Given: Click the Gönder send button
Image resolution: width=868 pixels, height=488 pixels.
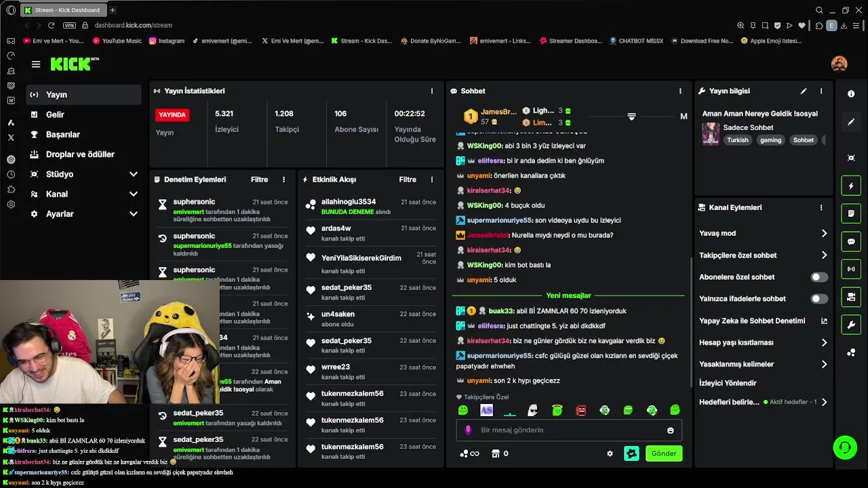Looking at the screenshot, I should (664, 453).
